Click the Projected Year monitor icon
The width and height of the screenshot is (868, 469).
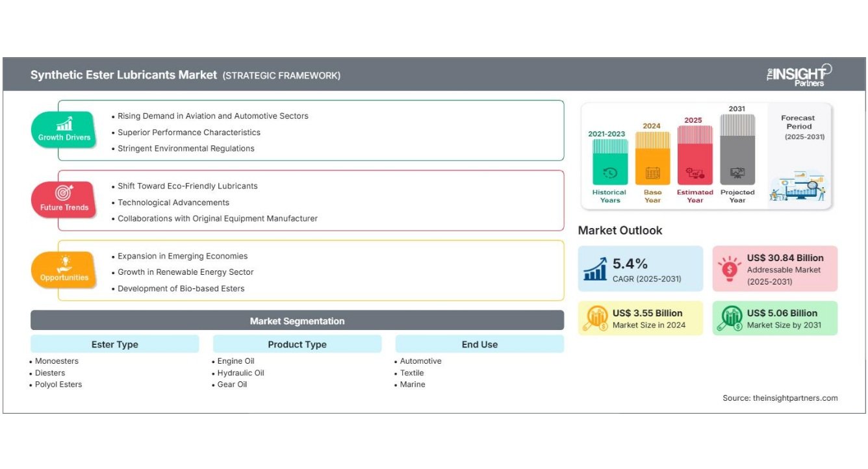[737, 173]
